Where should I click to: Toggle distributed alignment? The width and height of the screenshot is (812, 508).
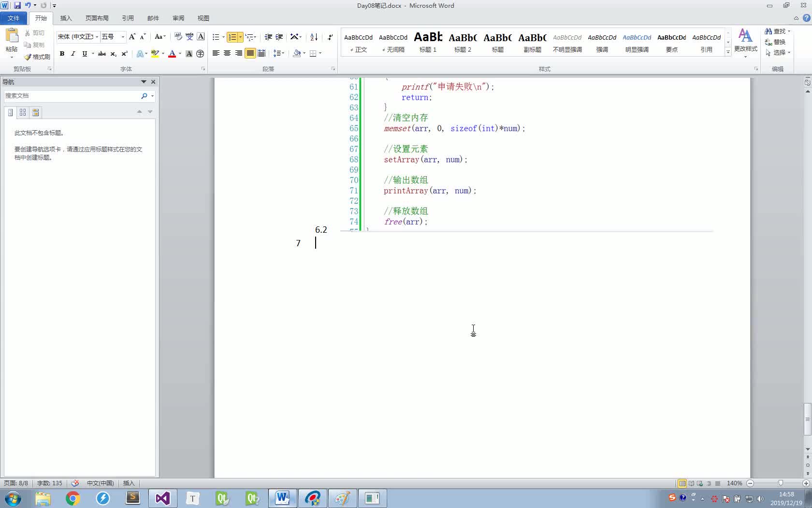click(x=261, y=53)
